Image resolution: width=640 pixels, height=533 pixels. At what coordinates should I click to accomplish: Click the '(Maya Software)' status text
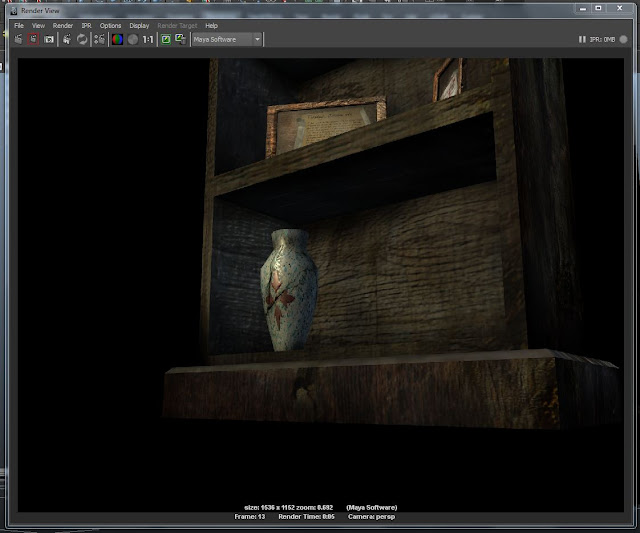372,508
